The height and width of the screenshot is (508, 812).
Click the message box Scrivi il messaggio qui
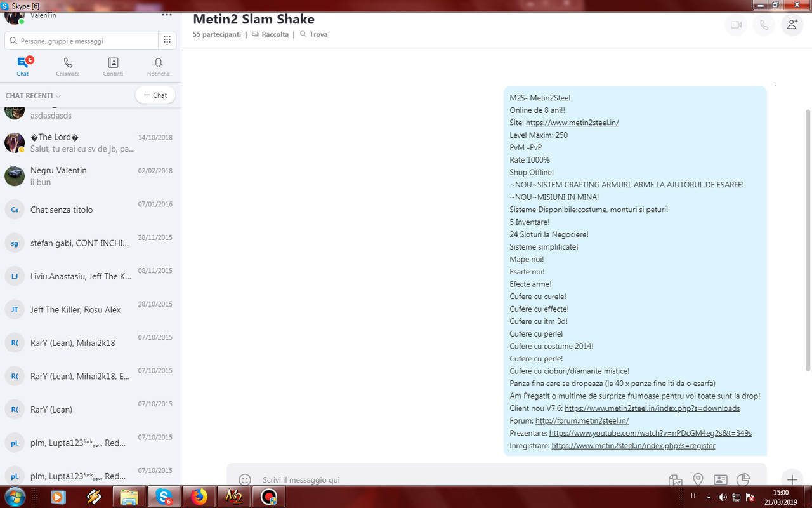click(x=457, y=479)
